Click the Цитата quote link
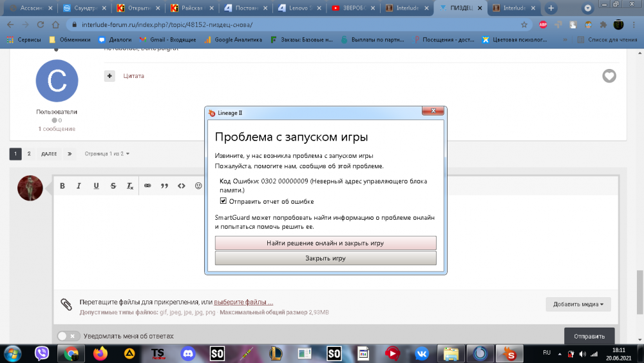 pos(133,75)
